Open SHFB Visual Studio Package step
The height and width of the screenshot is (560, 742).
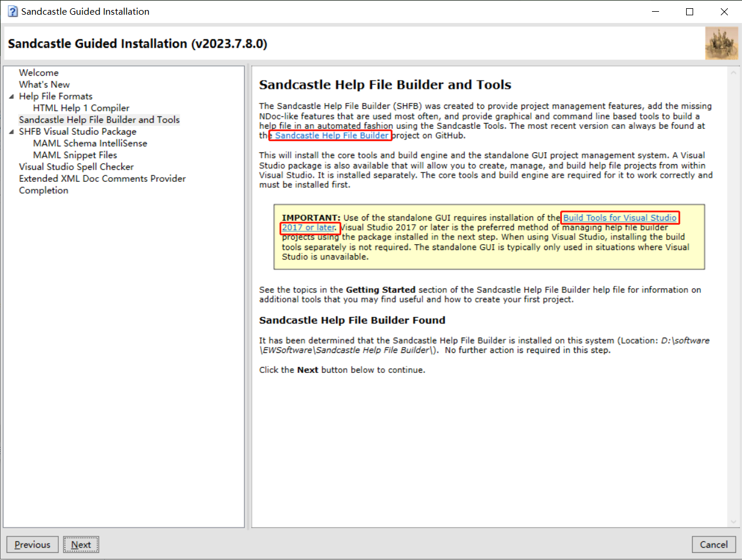pos(78,132)
